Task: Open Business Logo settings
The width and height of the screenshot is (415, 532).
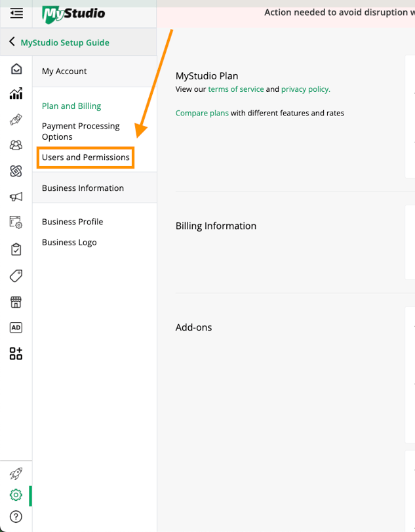Action: tap(69, 242)
